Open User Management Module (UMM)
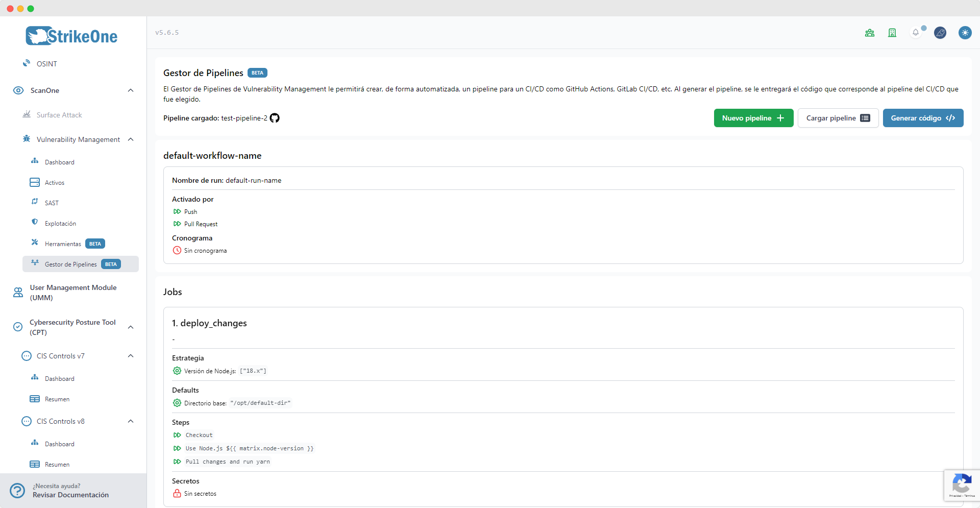The width and height of the screenshot is (980, 508). [73, 293]
